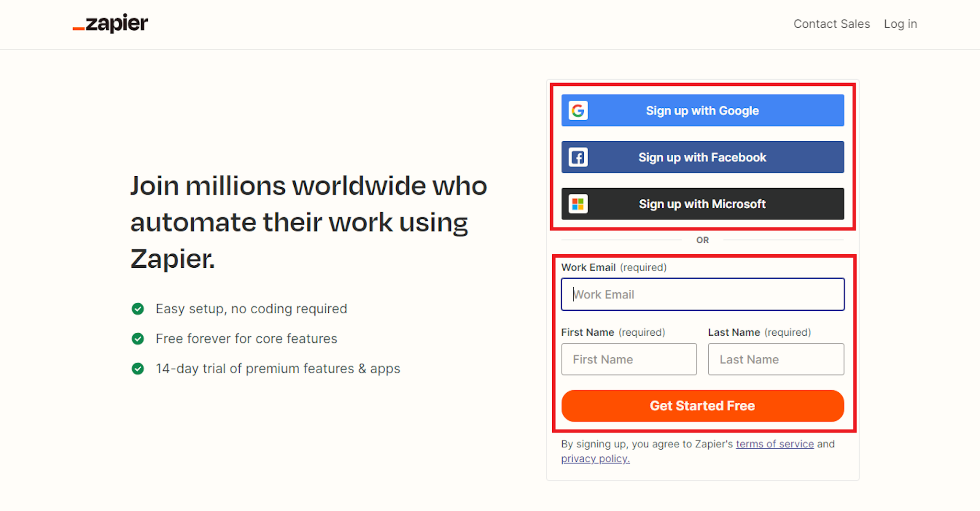Click the "First Name (required)" label
The image size is (980, 511).
613,332
